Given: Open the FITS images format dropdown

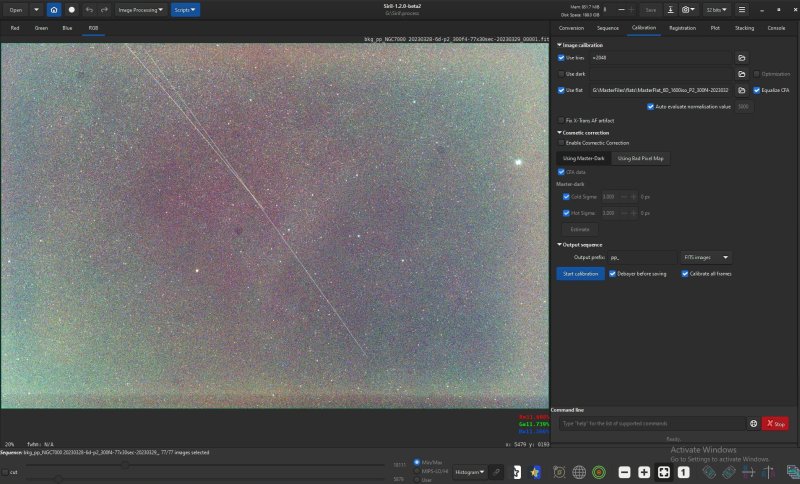Looking at the screenshot, I should (x=706, y=258).
